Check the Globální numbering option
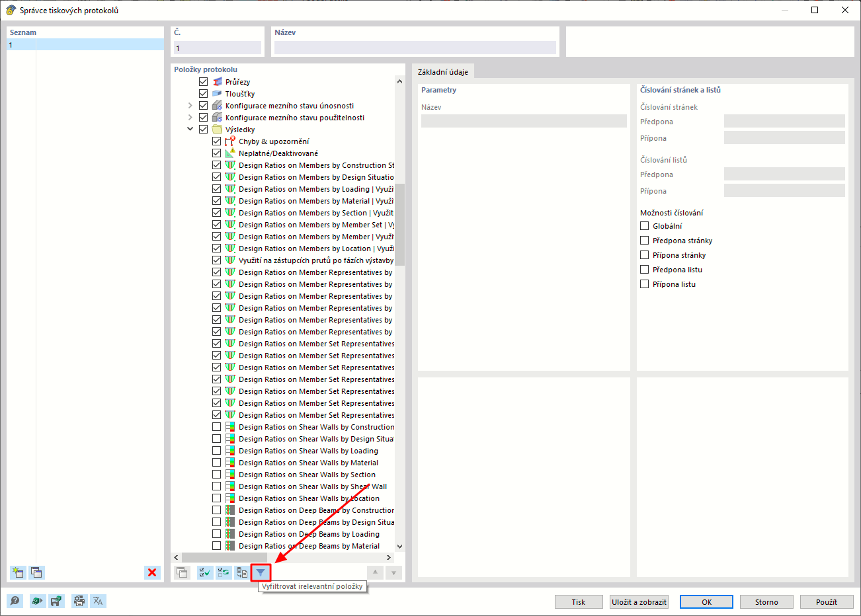 point(644,225)
